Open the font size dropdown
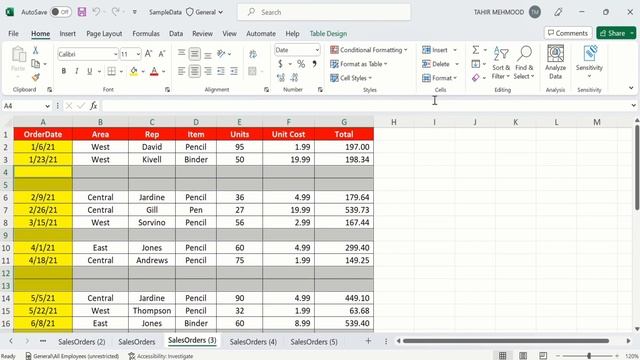This screenshot has width=640, height=360. (138, 54)
